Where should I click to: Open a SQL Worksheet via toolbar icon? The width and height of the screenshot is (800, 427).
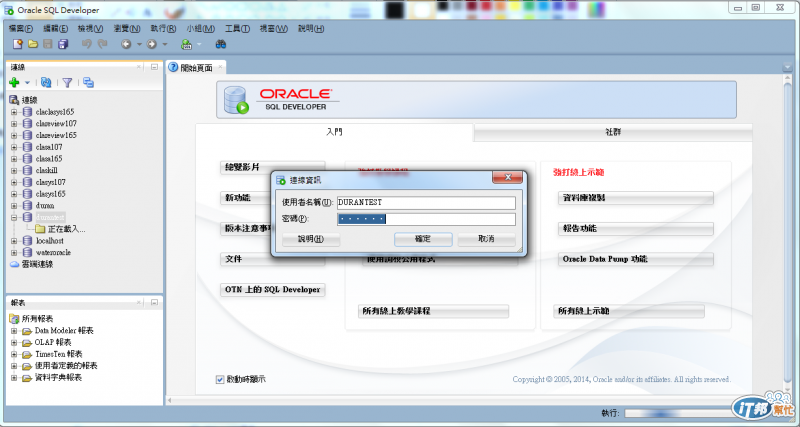click(x=187, y=44)
